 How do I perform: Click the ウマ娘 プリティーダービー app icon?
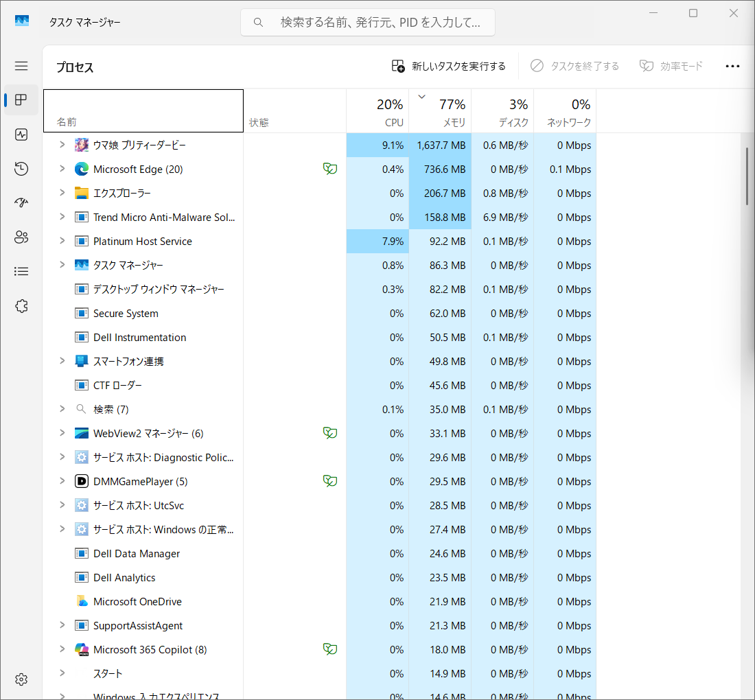[x=82, y=145]
